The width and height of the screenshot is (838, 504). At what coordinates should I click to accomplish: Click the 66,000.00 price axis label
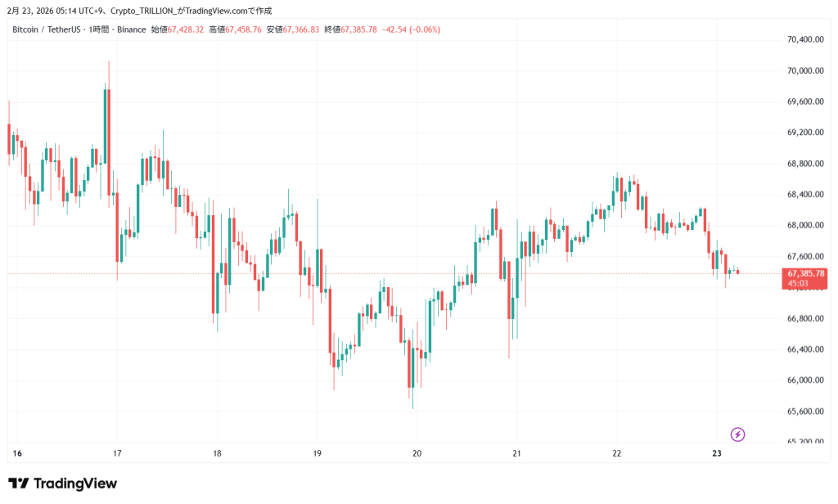tap(804, 380)
